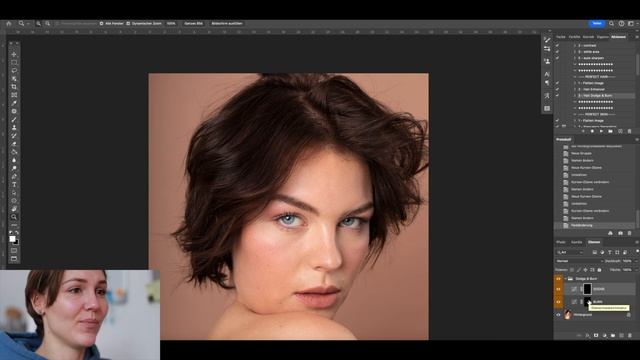Select the Pen tool

coord(14,176)
